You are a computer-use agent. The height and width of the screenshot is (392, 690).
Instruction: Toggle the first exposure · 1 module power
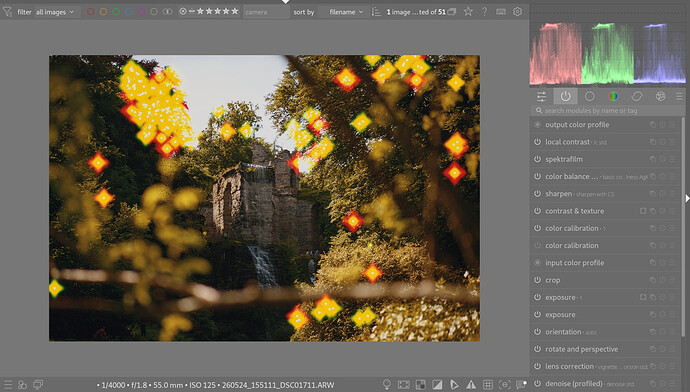pos(537,297)
